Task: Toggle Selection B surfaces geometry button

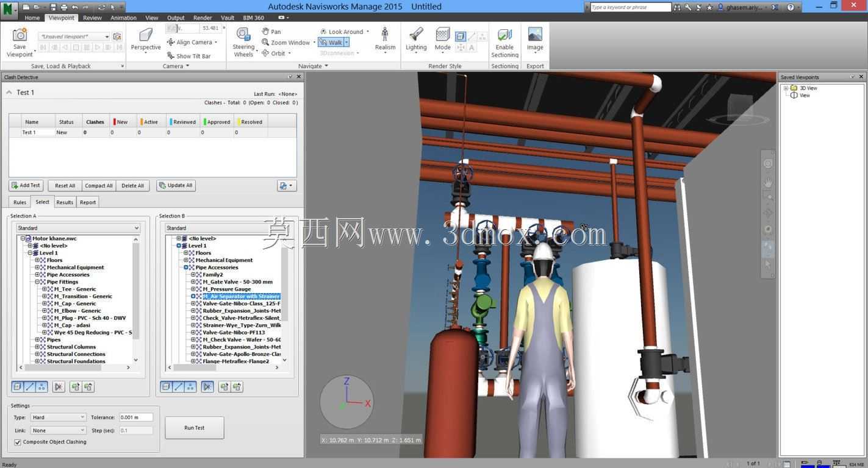Action: click(167, 386)
